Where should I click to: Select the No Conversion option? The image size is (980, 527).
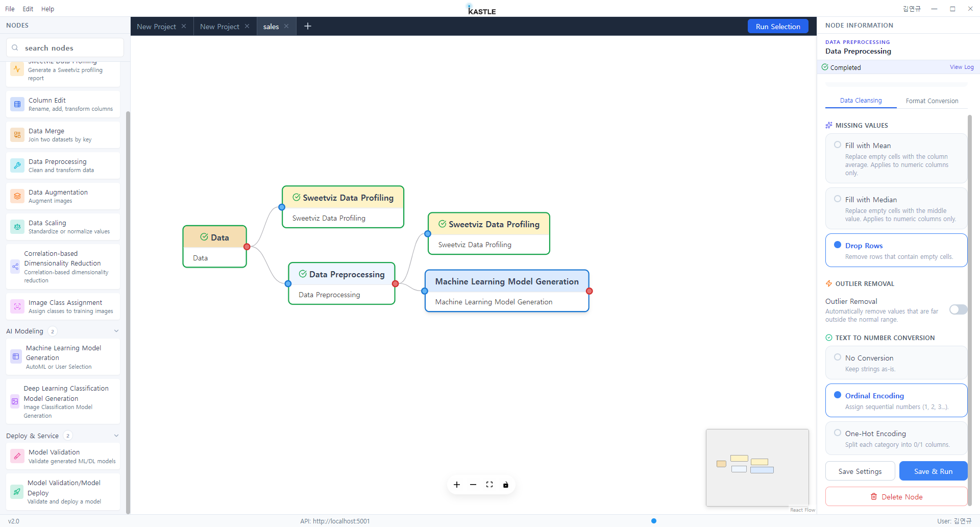896,363
